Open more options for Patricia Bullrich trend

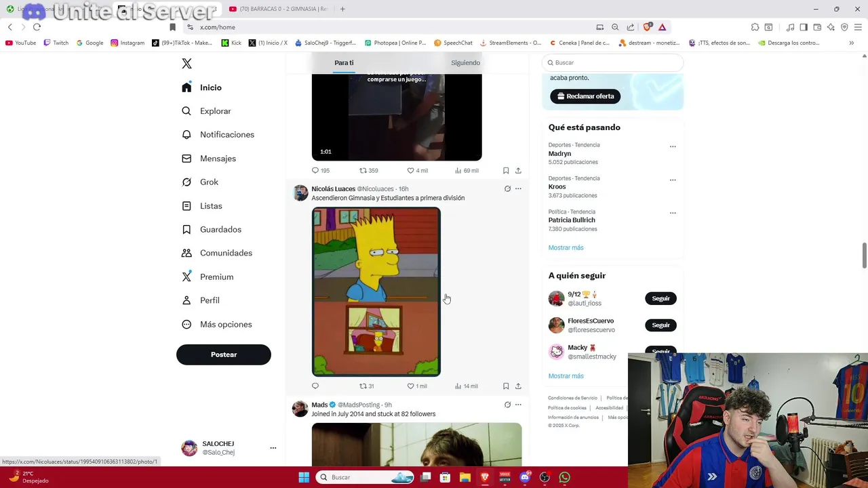click(x=673, y=213)
